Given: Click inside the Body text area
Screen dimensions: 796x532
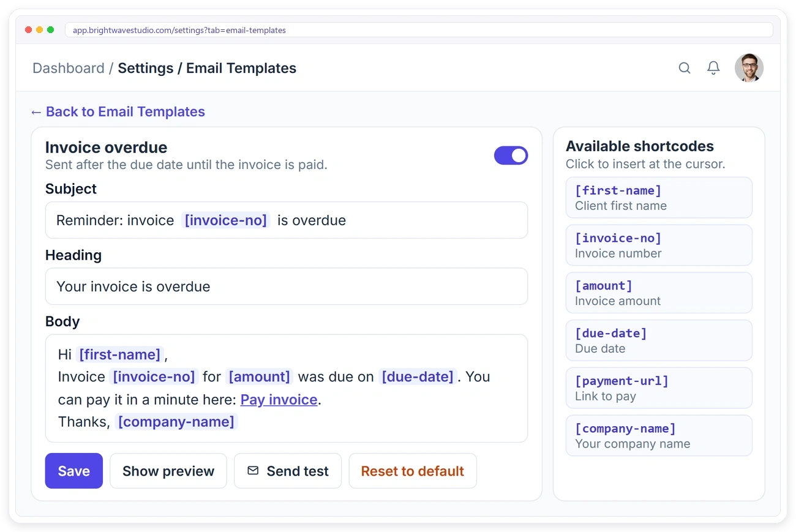Looking at the screenshot, I should [287, 388].
